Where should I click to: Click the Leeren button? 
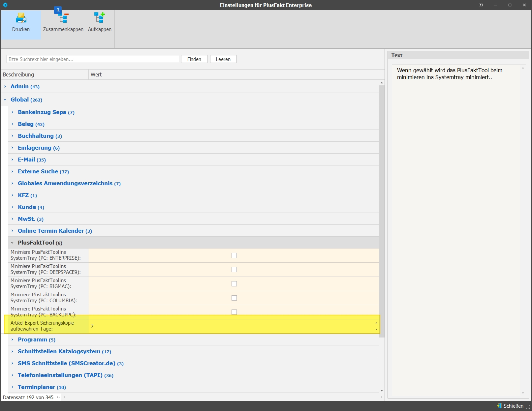[223, 59]
